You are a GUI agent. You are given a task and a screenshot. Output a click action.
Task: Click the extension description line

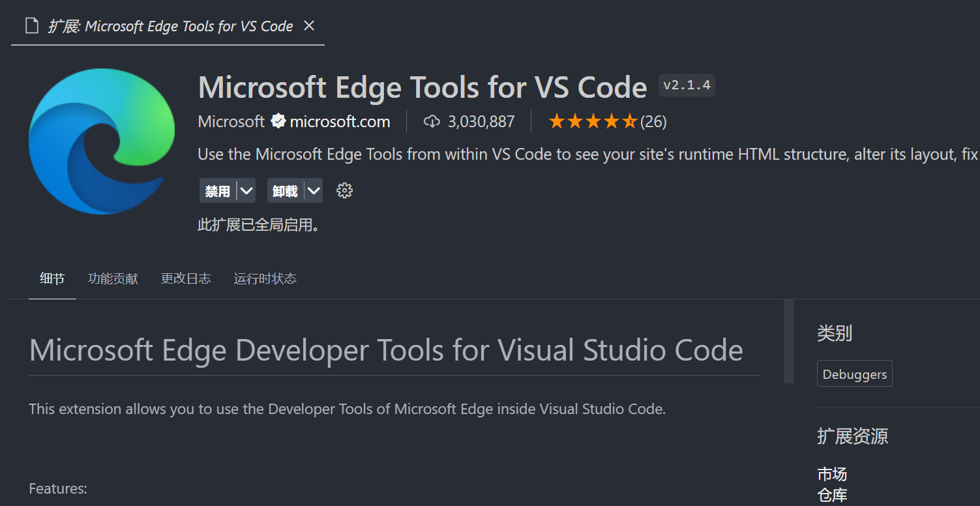click(588, 155)
